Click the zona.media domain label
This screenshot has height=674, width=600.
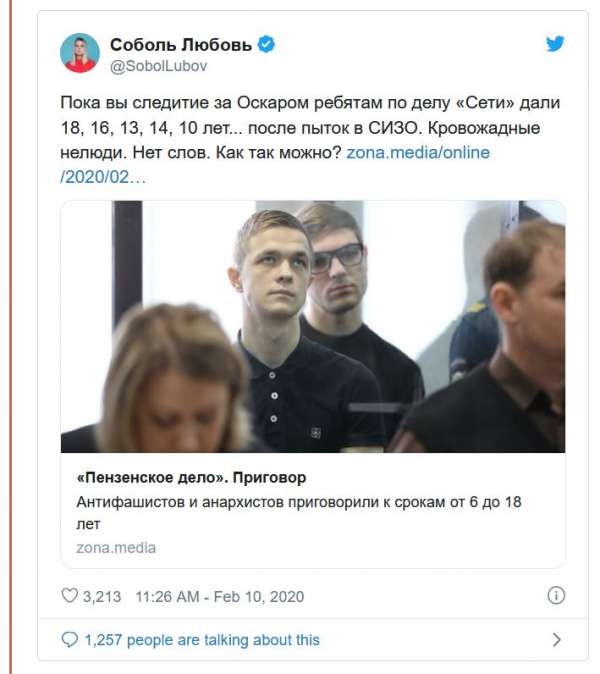coord(116,548)
